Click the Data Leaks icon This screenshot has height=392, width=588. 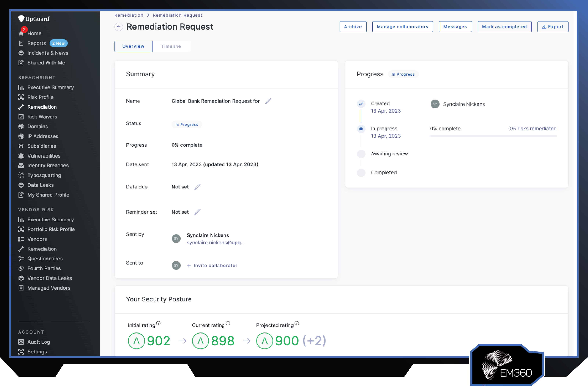pos(21,185)
